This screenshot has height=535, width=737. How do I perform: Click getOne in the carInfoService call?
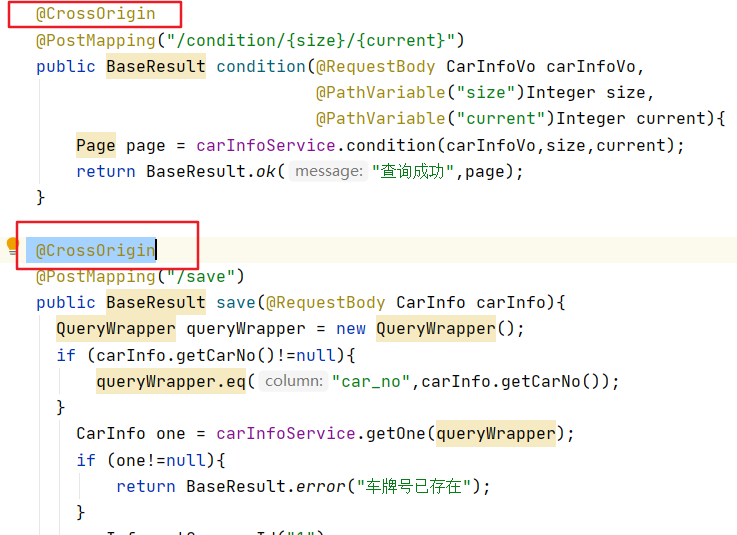pyautogui.click(x=396, y=433)
